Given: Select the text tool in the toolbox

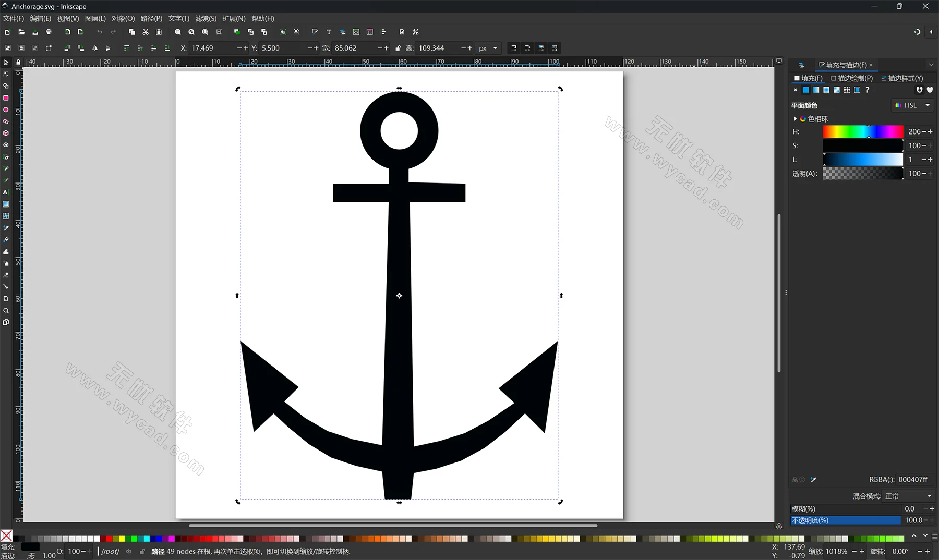Looking at the screenshot, I should coord(6,192).
